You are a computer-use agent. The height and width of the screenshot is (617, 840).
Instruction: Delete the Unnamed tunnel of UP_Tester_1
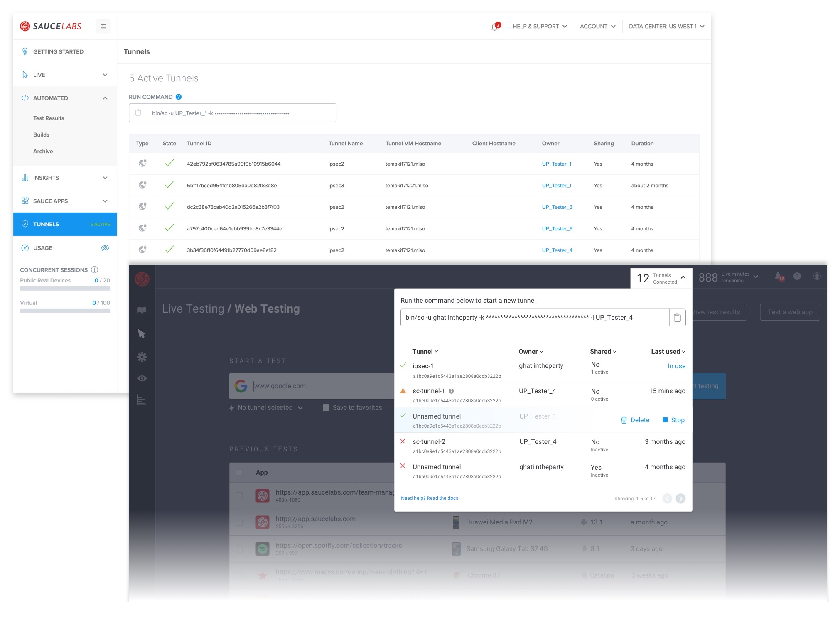click(635, 420)
